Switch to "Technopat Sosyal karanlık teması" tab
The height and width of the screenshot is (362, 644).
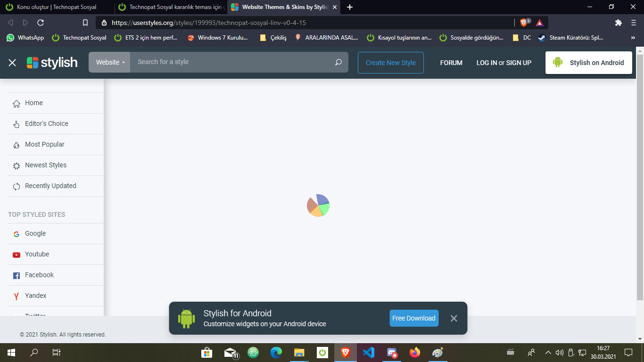pyautogui.click(x=171, y=7)
